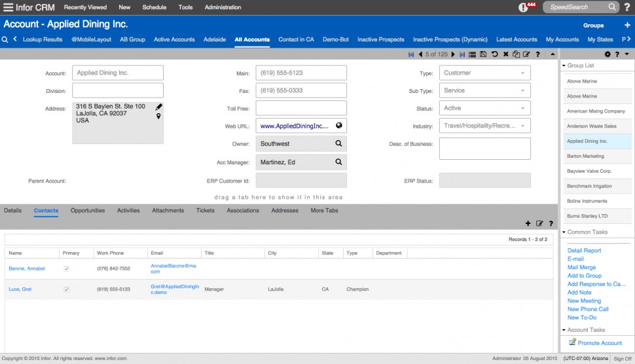Click the plus icon beside Groups

[627, 25]
